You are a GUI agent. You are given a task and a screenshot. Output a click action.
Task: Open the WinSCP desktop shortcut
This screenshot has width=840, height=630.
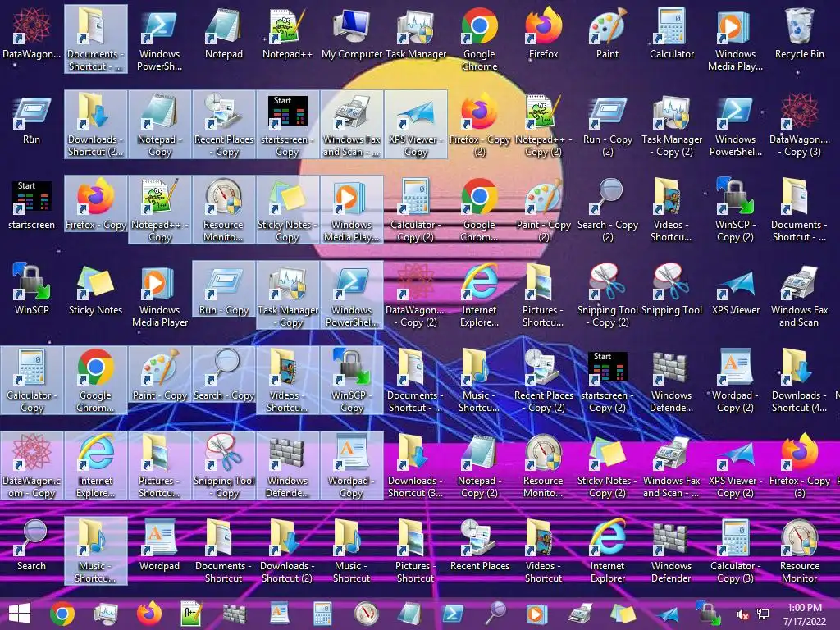click(31, 290)
